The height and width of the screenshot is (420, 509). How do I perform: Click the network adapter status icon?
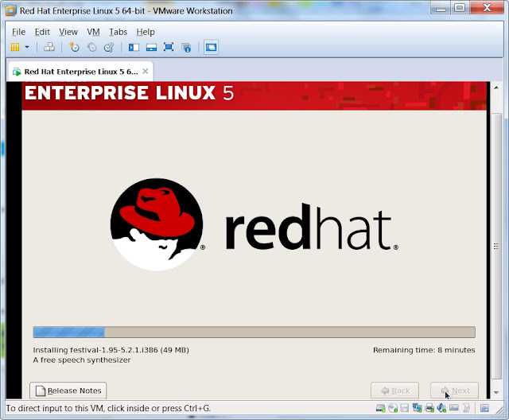(417, 408)
